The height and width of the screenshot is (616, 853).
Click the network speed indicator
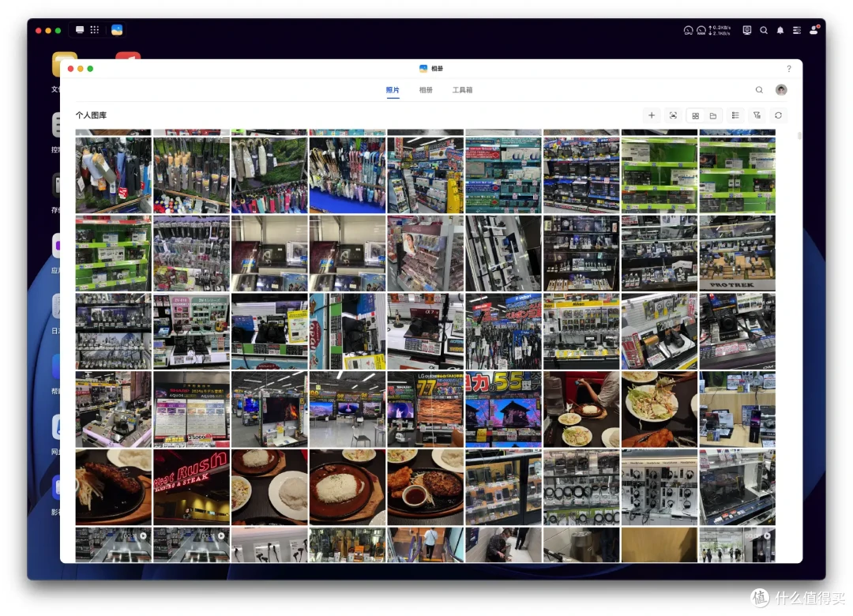point(720,31)
